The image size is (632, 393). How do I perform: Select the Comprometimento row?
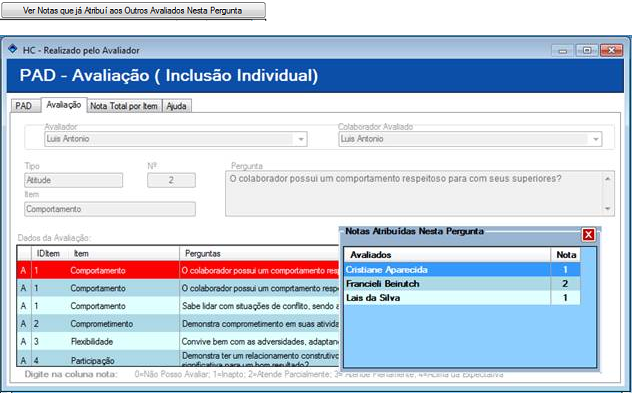[x=179, y=324]
